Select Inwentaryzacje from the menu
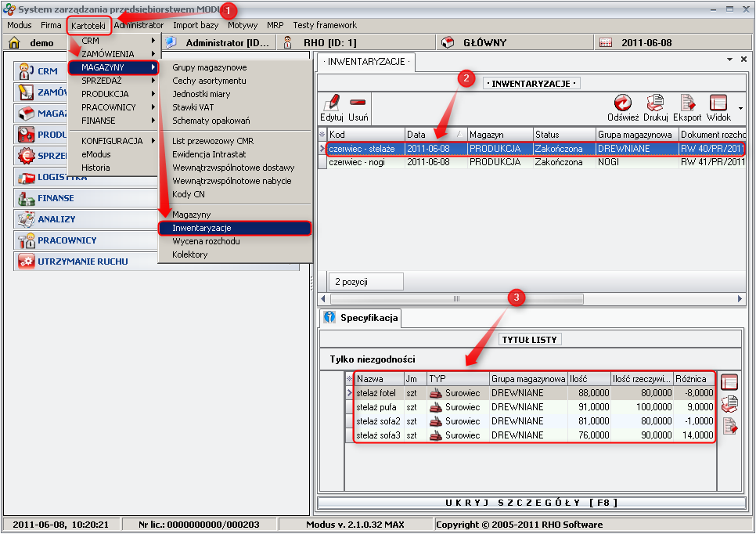This screenshot has height=534, width=756. pyautogui.click(x=202, y=228)
